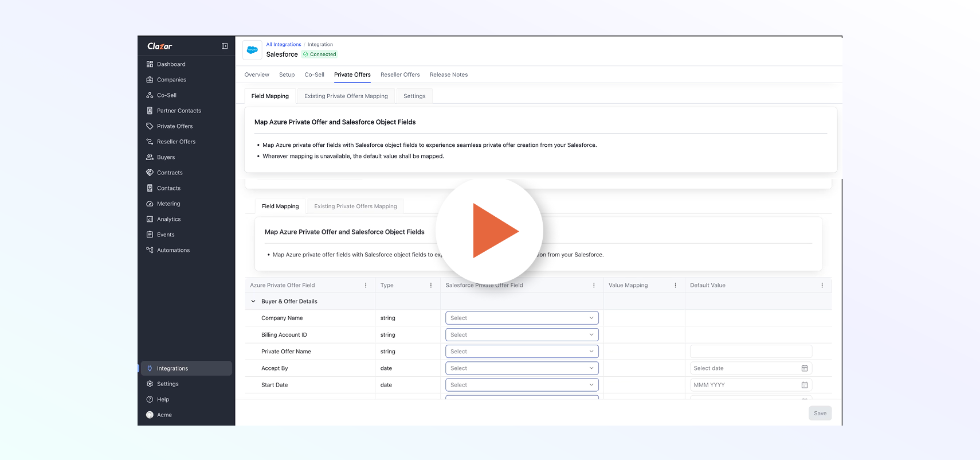
Task: Switch to the Setup tab
Action: click(x=287, y=75)
